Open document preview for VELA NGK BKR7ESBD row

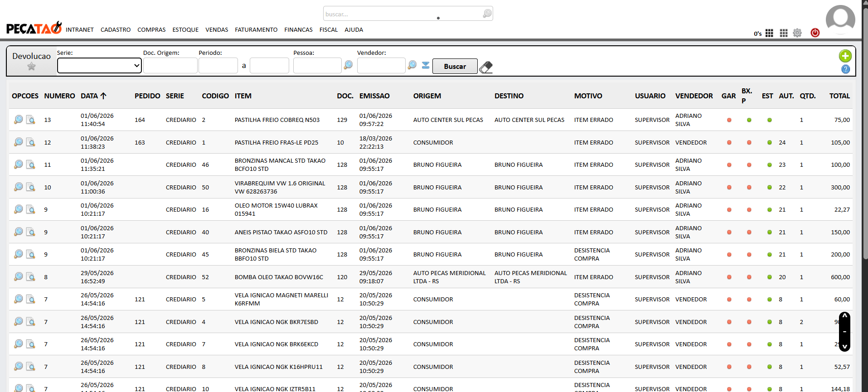30,322
